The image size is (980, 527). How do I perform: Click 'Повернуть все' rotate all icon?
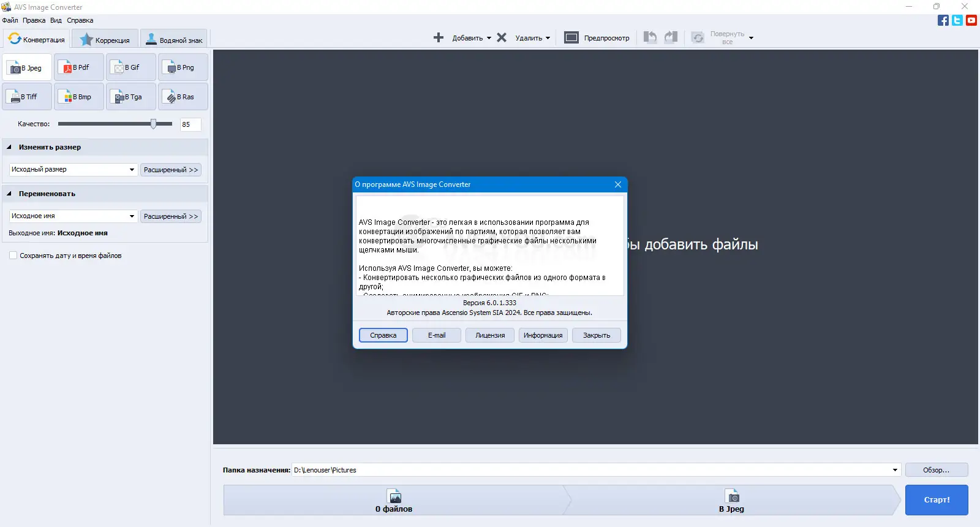pos(698,37)
